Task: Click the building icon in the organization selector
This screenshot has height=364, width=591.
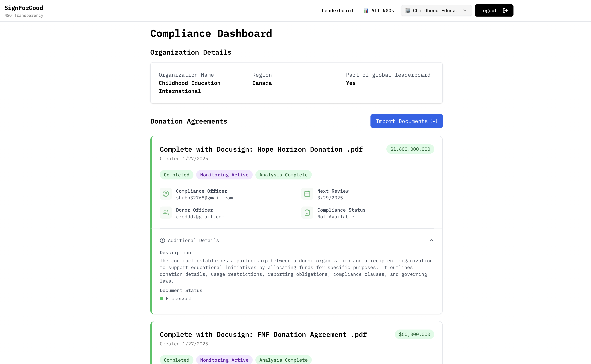Action: coord(408,11)
